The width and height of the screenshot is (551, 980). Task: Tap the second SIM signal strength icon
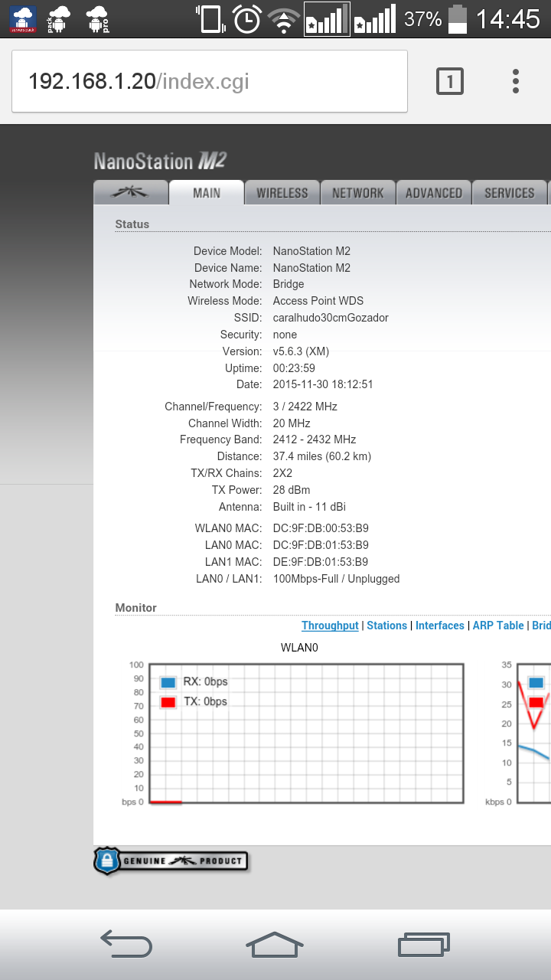coord(375,19)
